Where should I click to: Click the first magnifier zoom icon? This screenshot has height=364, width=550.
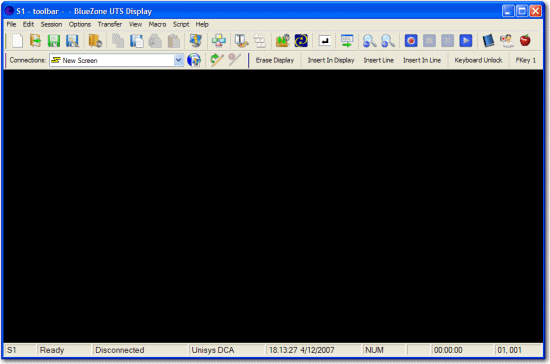[369, 41]
